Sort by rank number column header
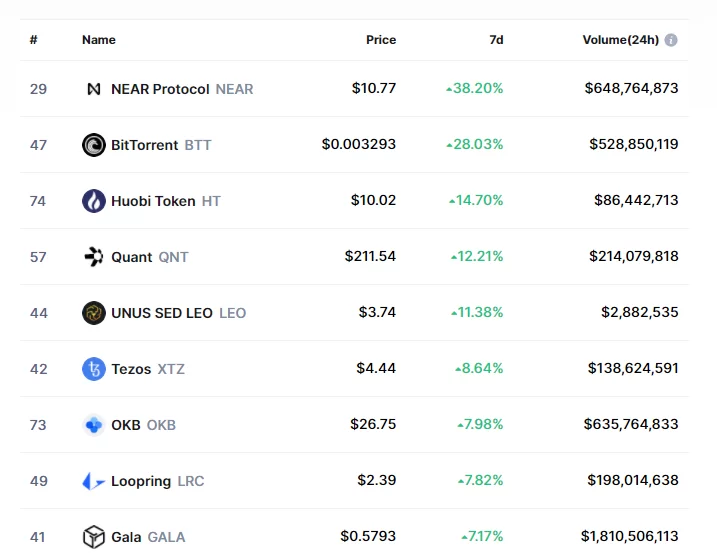Image resolution: width=717 pixels, height=560 pixels. pyautogui.click(x=34, y=40)
